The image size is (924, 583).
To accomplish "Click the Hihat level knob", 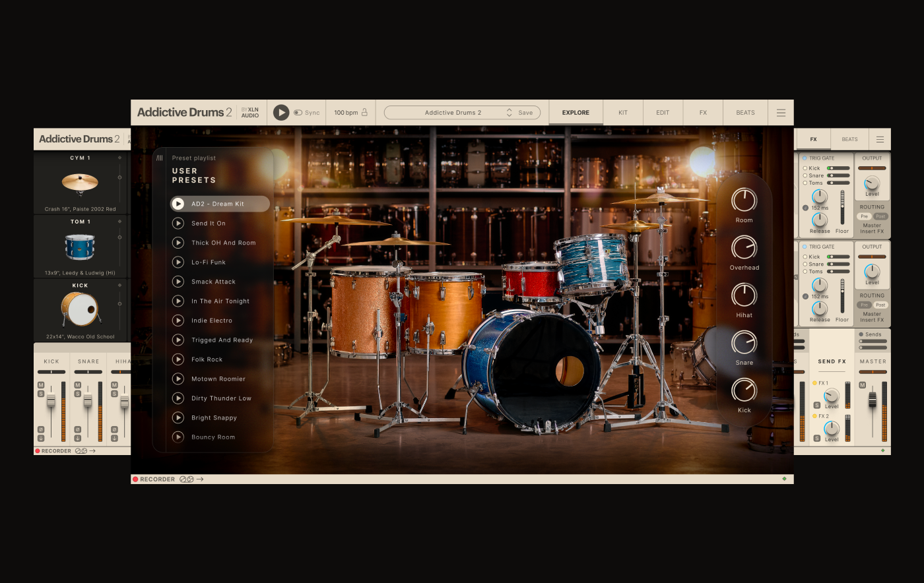I will (x=744, y=295).
